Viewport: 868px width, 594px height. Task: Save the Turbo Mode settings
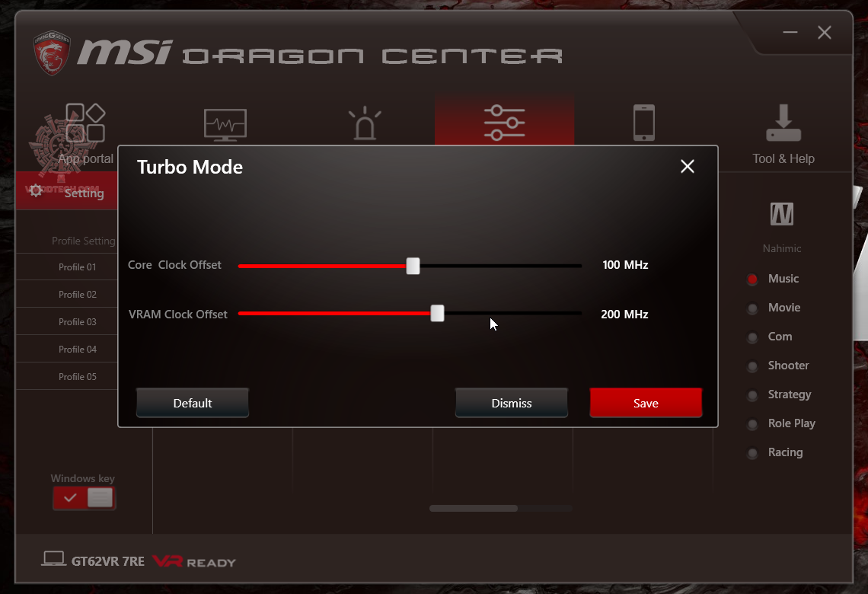(646, 402)
